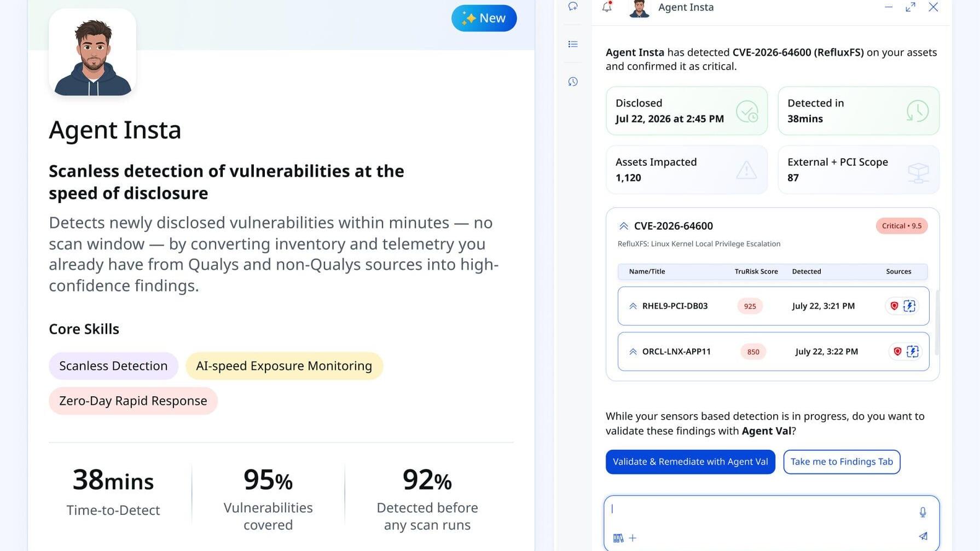Open the prompt library books icon

click(618, 538)
